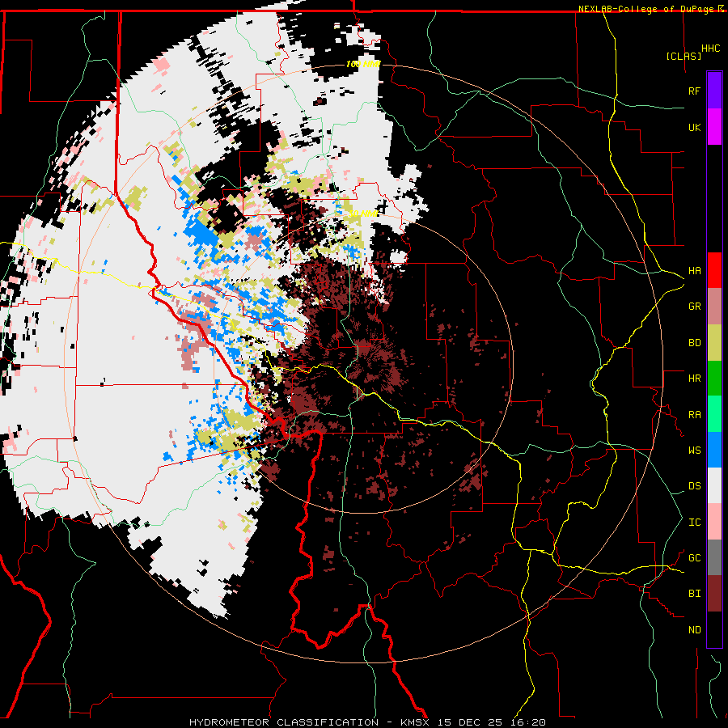
Task: Click the BD legend label
Action: (694, 343)
